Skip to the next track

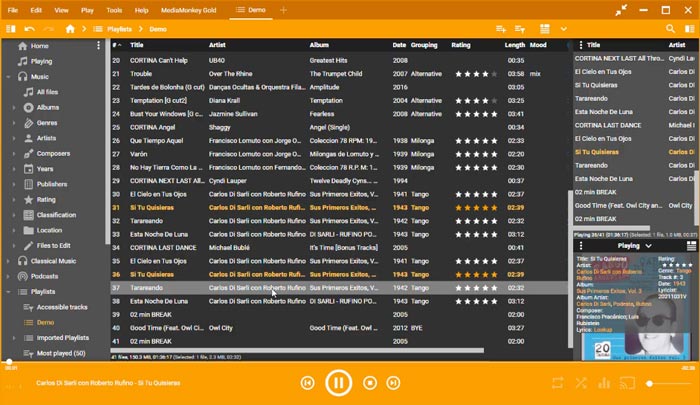click(x=397, y=382)
